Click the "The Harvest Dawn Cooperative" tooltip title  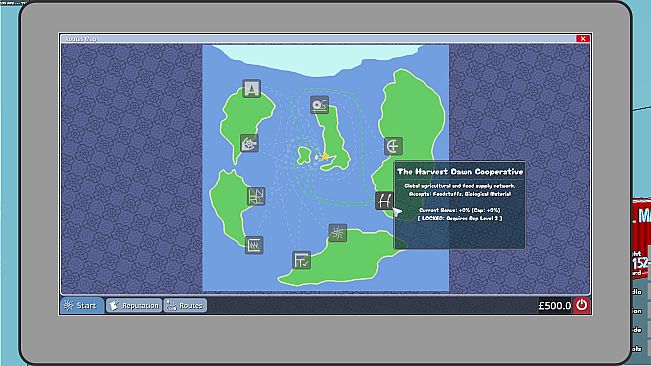(x=460, y=171)
